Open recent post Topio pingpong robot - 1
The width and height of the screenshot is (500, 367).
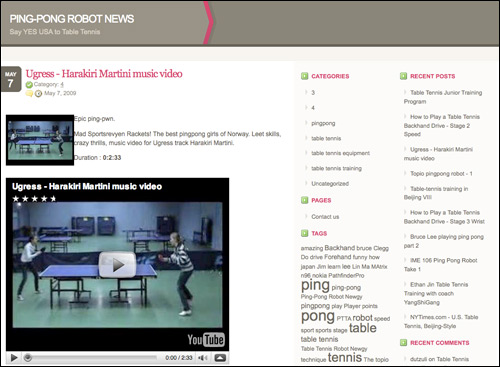point(441,174)
